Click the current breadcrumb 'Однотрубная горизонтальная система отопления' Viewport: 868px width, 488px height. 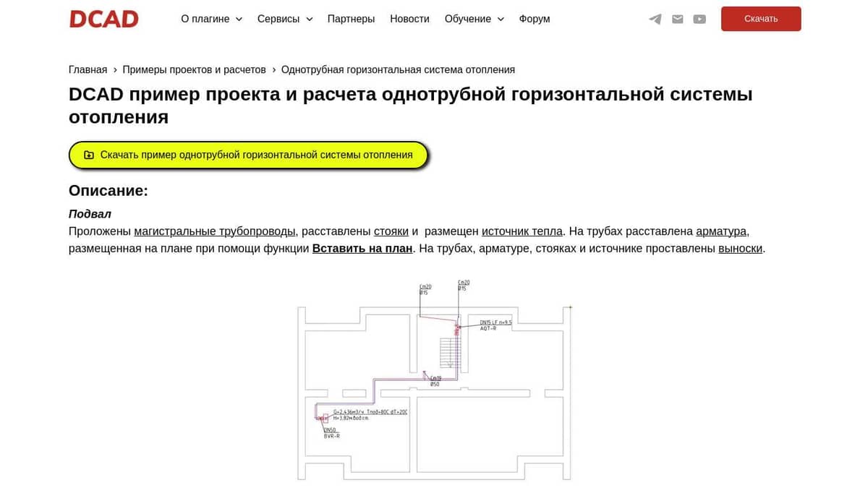(398, 69)
